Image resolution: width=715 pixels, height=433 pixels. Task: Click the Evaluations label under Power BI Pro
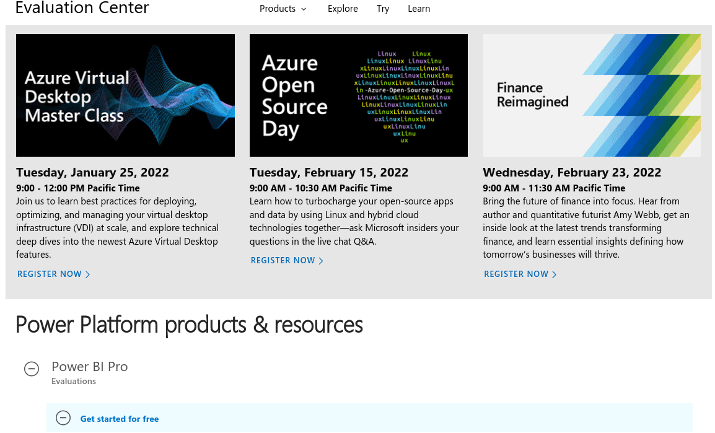point(74,381)
